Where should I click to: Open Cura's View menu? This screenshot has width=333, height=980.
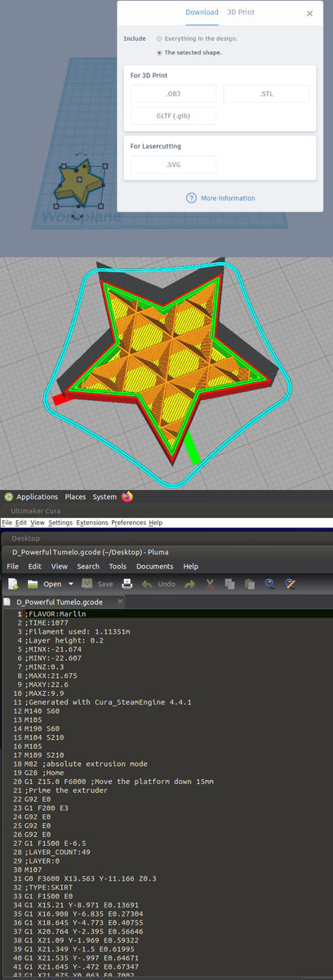[38, 523]
